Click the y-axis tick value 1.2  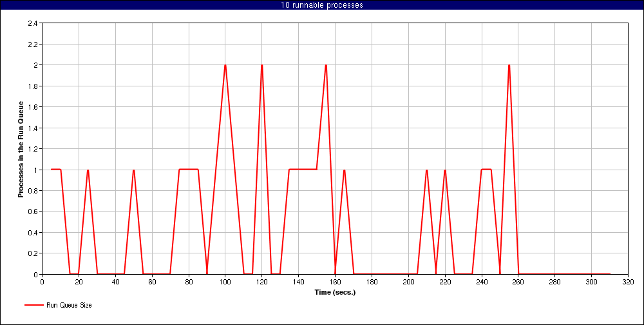(33, 149)
